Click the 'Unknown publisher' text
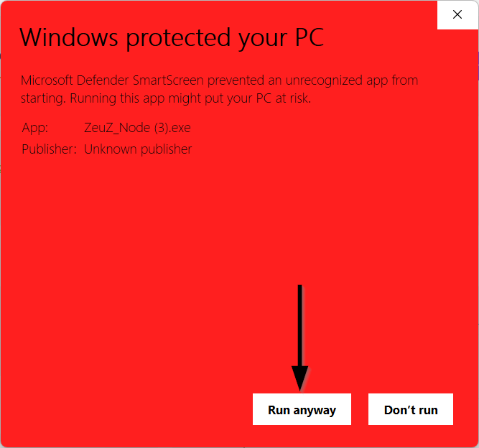 138,149
